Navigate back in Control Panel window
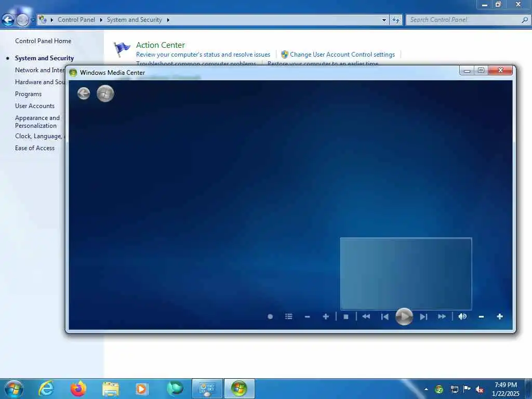The height and width of the screenshot is (399, 532). [x=8, y=20]
